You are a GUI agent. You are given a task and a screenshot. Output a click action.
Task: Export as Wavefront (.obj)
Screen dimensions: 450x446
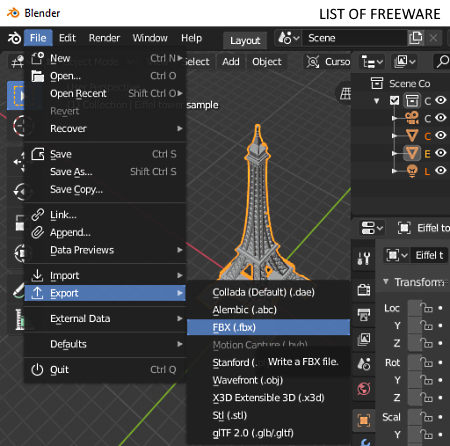tap(268, 380)
